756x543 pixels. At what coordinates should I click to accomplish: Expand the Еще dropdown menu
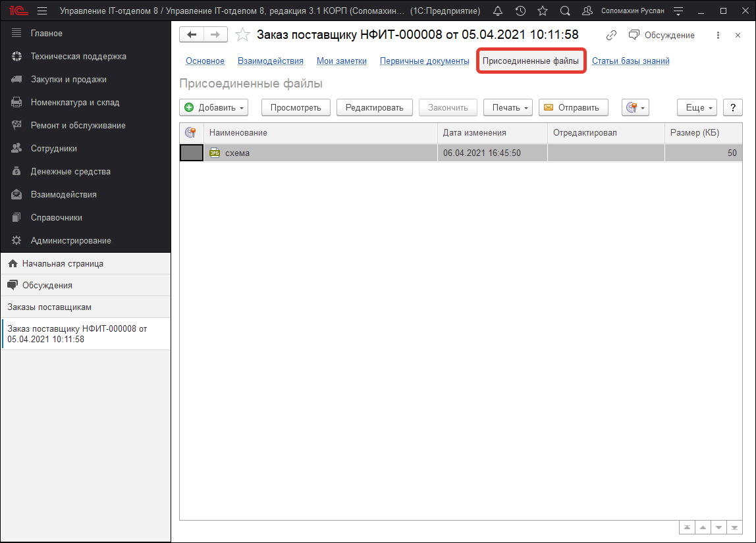pyautogui.click(x=697, y=107)
